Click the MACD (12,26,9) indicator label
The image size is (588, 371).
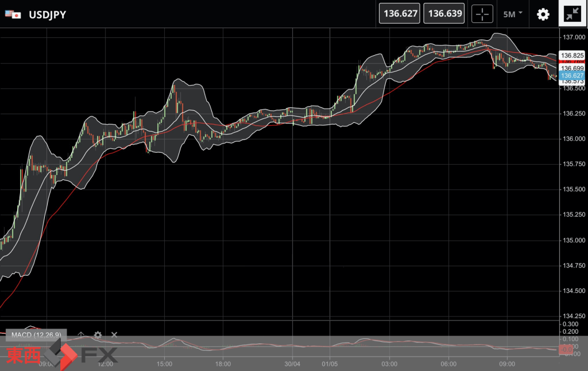point(36,335)
